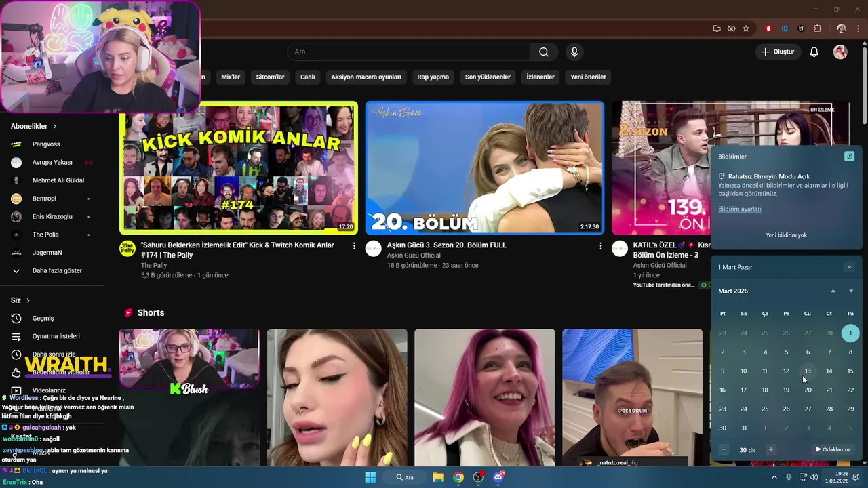Open notification settings icon in Bildirimler panel
Viewport: 868px width, 488px height.
point(849,157)
